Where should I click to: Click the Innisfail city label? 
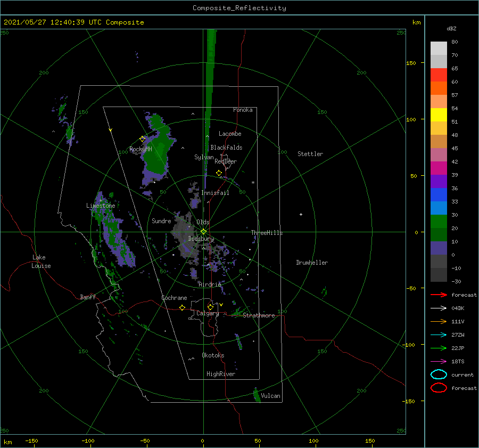pos(215,193)
